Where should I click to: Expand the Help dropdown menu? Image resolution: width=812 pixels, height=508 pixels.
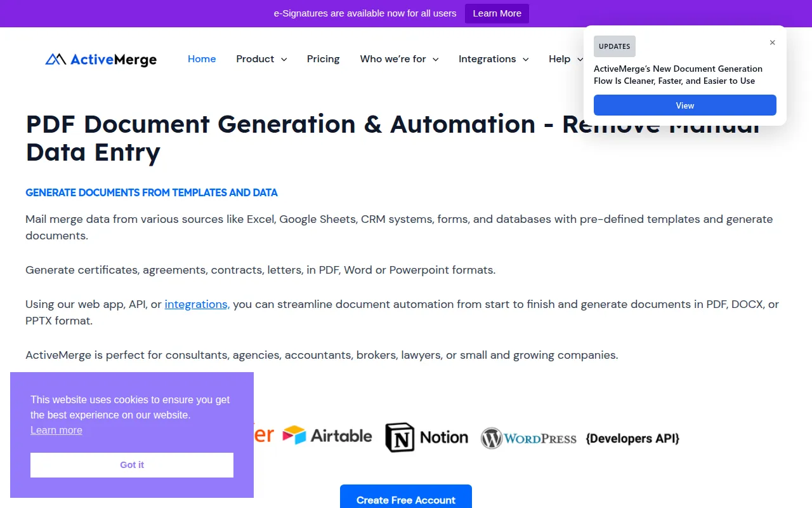click(x=566, y=59)
